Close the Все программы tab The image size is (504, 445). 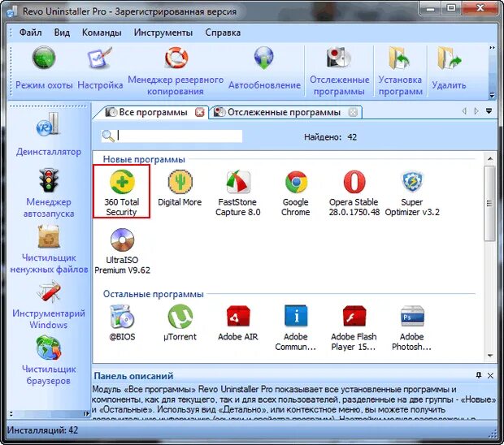(x=200, y=112)
